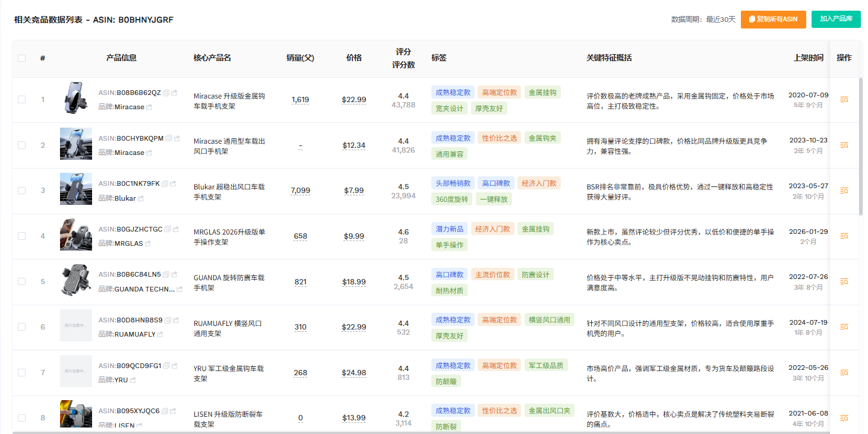Screen dimensions: 868x434
Task: Click the detail icon in the LISEN row
Action: [844, 417]
